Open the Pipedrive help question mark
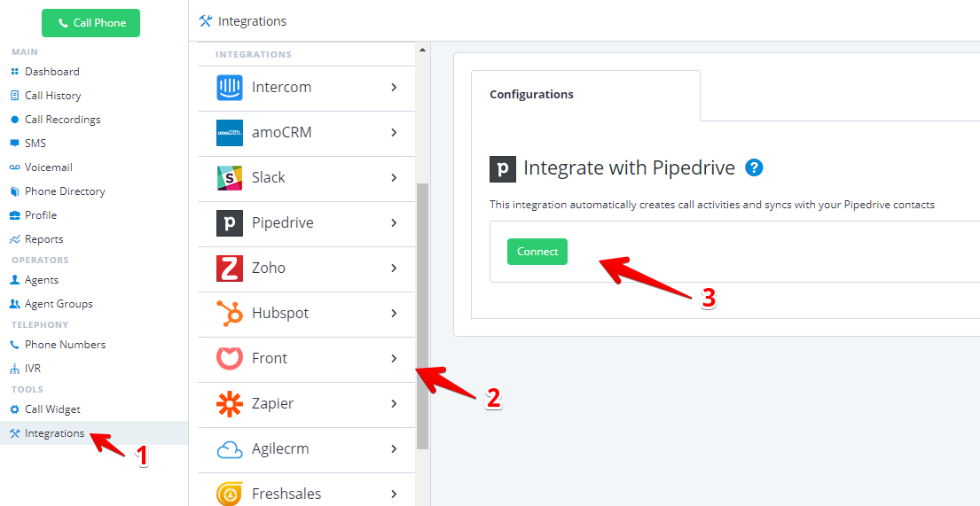 pyautogui.click(x=754, y=167)
